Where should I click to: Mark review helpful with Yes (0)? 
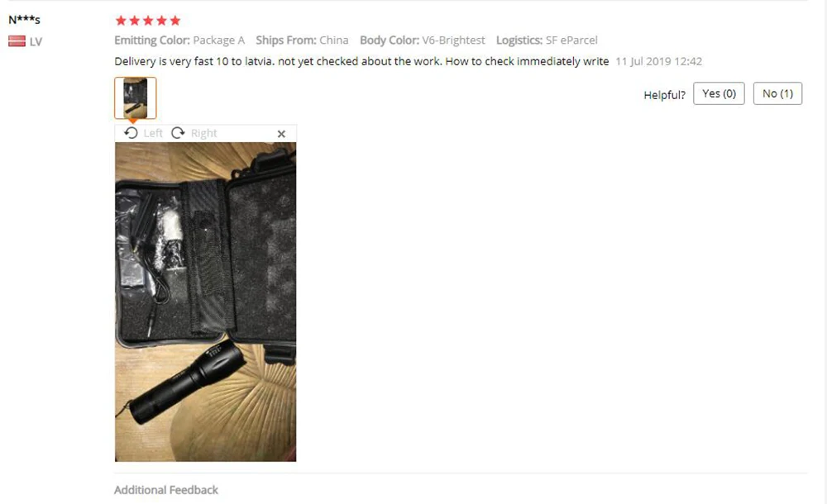(x=719, y=93)
